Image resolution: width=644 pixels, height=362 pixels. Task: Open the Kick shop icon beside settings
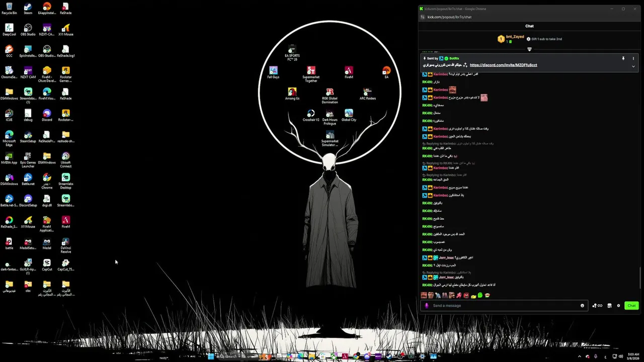609,306
